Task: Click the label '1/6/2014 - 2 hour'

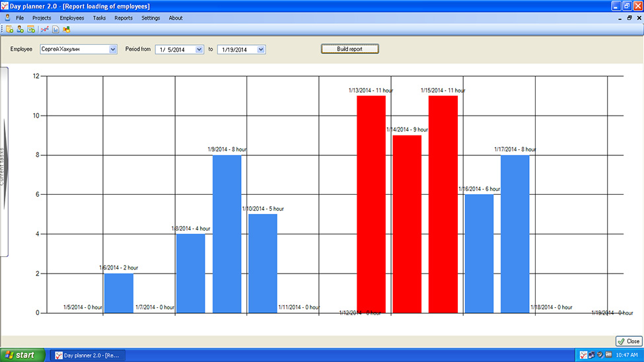Action: (119, 268)
